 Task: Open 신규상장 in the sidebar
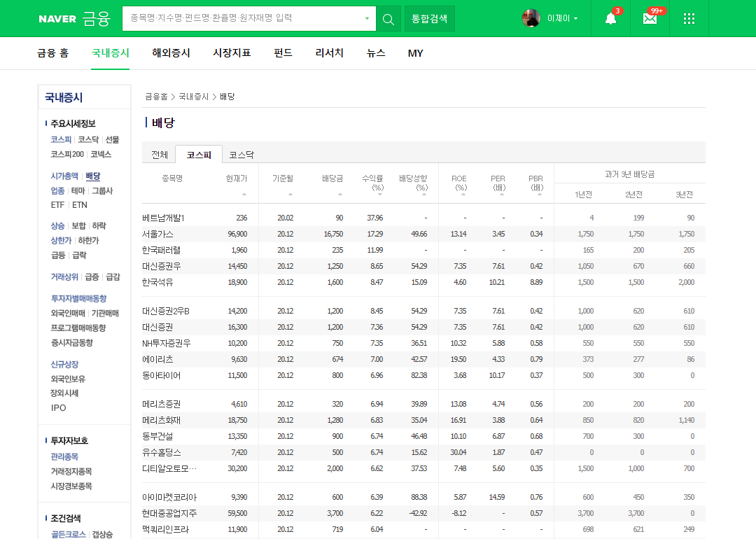pyautogui.click(x=64, y=365)
